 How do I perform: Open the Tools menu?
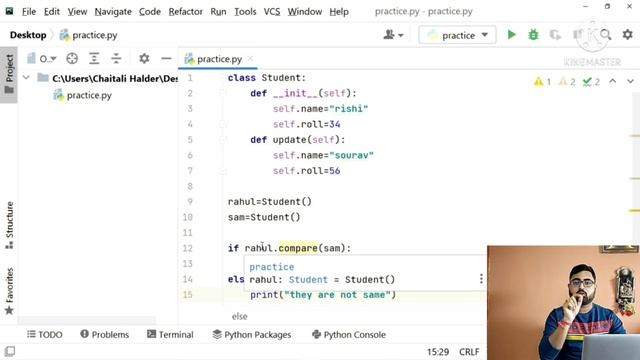coord(245,11)
